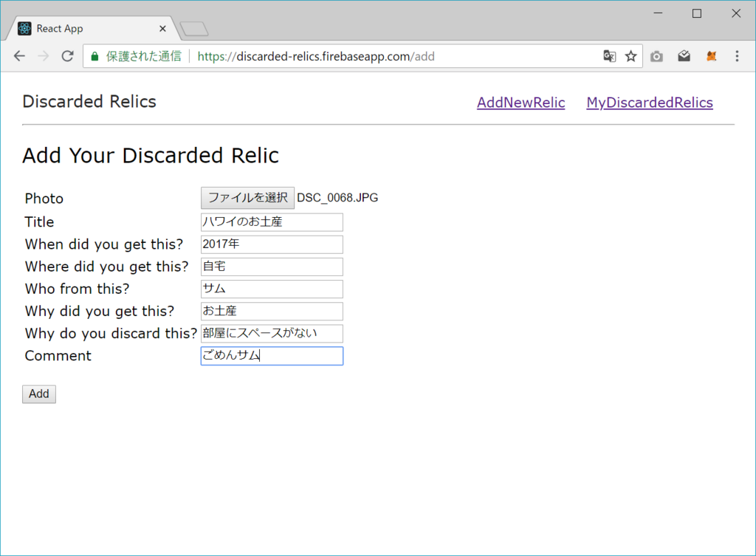Open a new tab with the blank tab button
Screen dimensions: 756x556
point(194,29)
